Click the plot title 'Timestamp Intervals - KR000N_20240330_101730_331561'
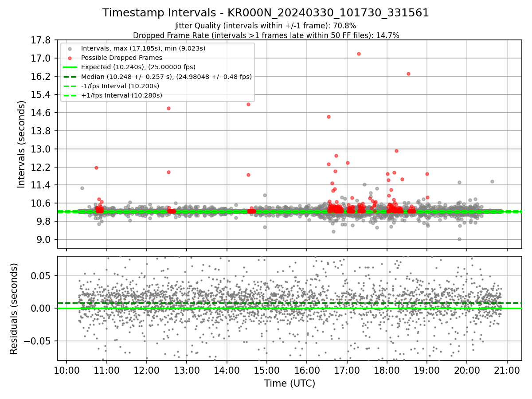This screenshot has width=532, height=399. pyautogui.click(x=266, y=13)
